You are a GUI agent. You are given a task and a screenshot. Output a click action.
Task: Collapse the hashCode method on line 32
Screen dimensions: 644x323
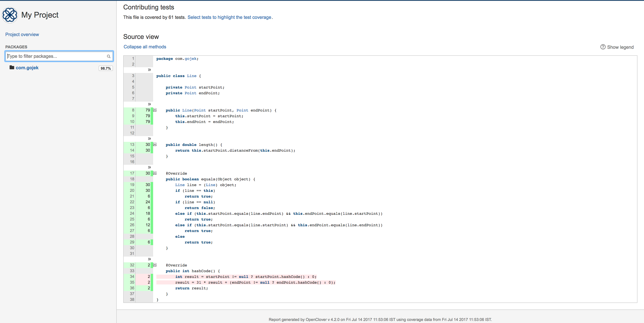click(155, 265)
